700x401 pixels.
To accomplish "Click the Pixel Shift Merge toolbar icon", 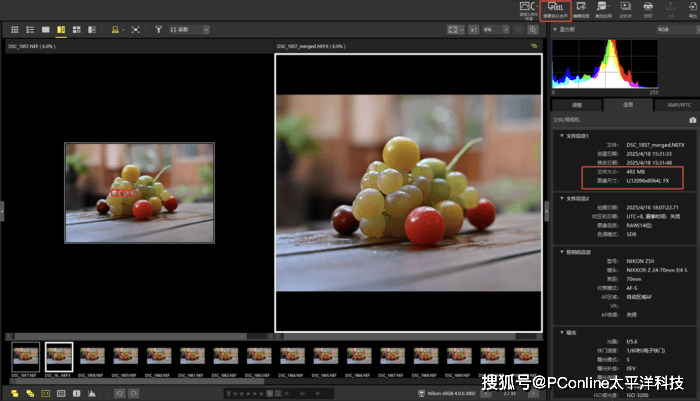I will (556, 10).
